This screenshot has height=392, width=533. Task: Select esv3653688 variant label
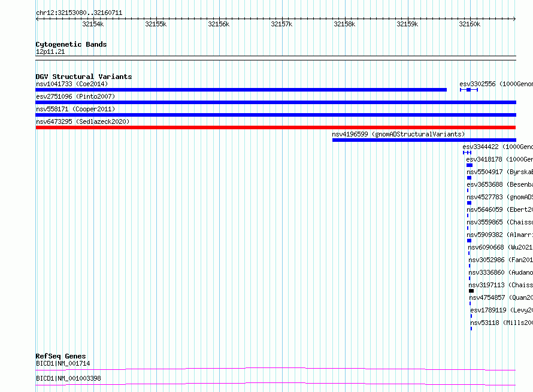point(499,184)
